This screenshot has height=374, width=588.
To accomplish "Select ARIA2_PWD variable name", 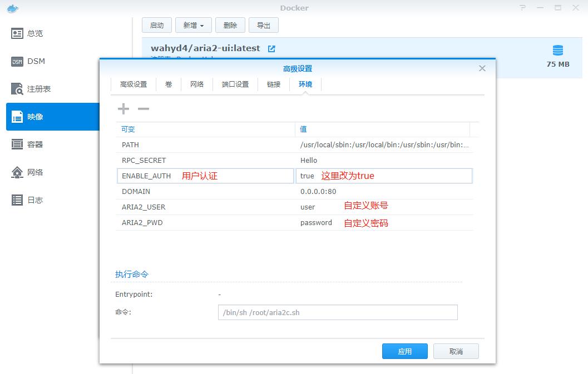I will pos(142,223).
